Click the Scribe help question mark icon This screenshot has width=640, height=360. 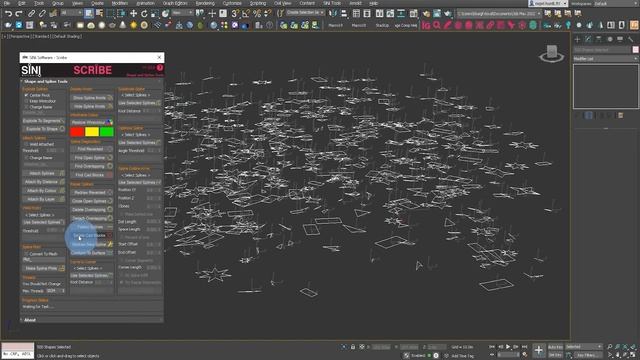pos(160,68)
